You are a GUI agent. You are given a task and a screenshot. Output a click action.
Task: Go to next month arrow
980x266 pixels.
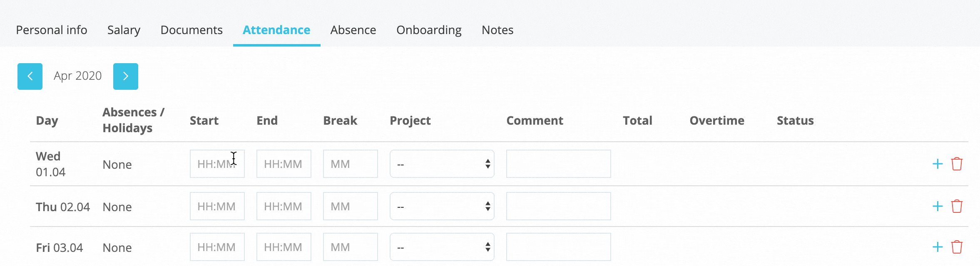point(126,76)
